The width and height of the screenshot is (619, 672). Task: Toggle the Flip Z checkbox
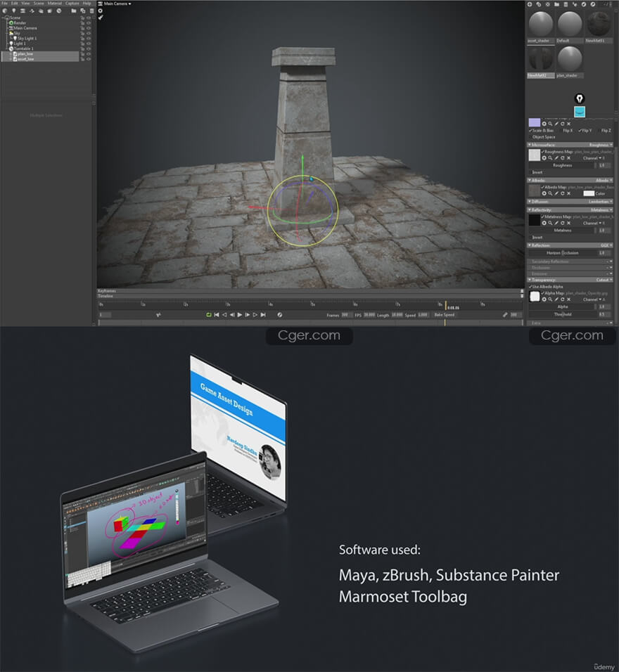(x=599, y=130)
